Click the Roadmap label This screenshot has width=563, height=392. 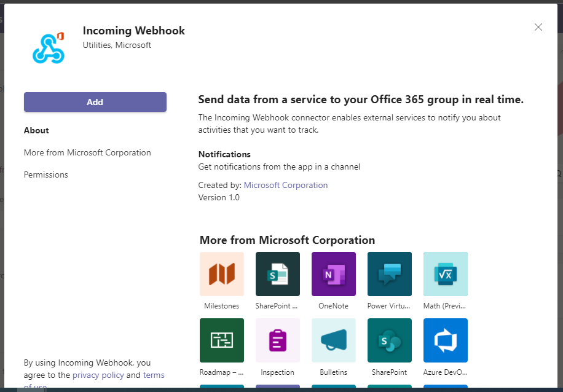[x=221, y=372]
